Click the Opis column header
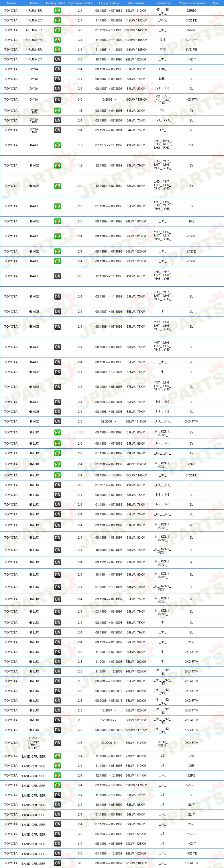 click(215, 3)
